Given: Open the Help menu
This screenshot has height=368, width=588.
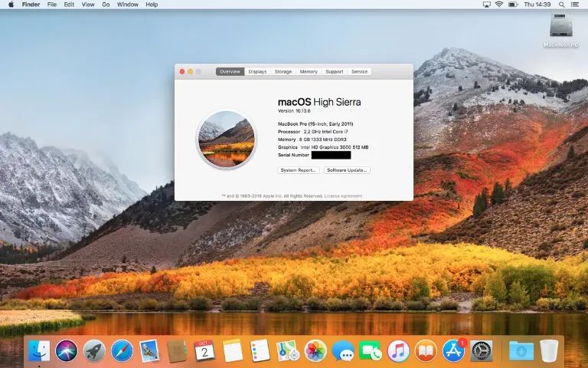Looking at the screenshot, I should point(152,5).
